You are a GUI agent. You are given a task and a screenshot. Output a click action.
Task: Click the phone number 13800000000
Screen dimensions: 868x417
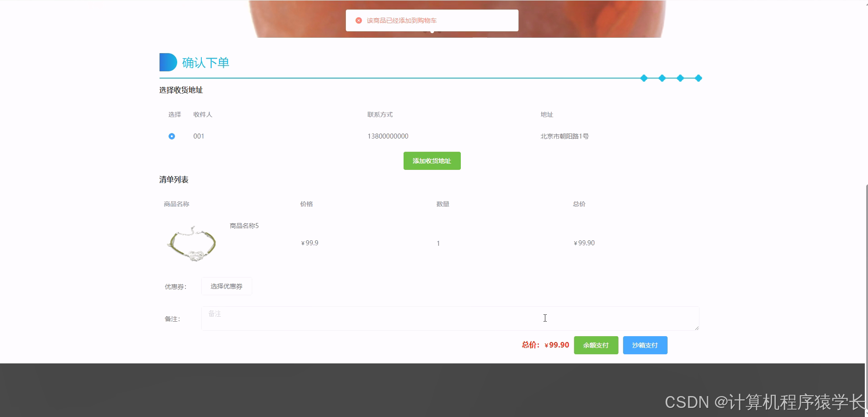tap(388, 136)
